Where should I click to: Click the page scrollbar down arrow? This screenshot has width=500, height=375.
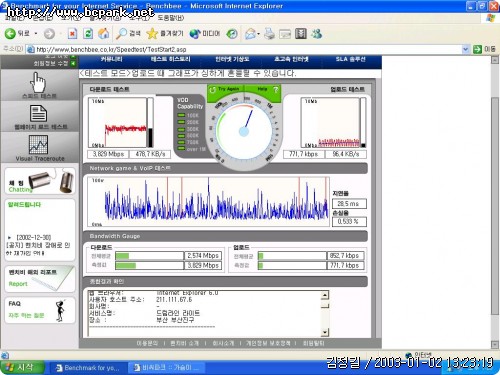point(495,345)
